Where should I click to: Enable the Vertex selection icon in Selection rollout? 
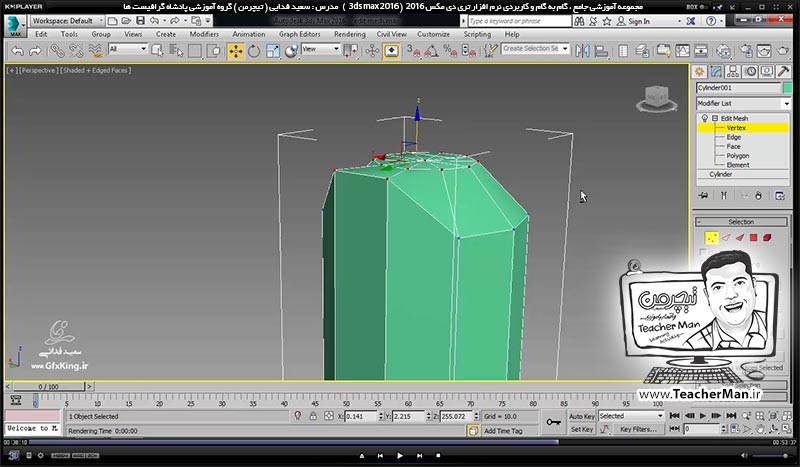711,238
